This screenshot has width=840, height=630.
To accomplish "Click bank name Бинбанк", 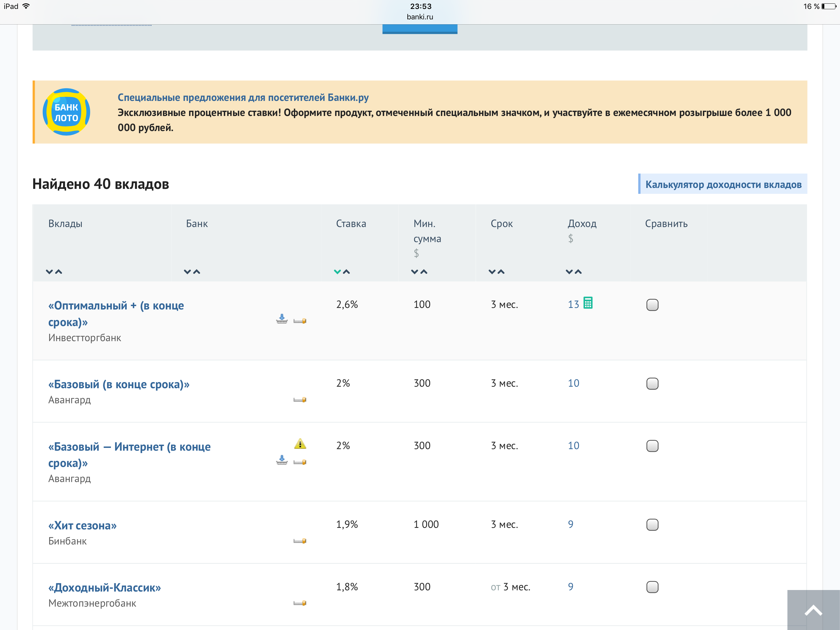I will pos(68,541).
